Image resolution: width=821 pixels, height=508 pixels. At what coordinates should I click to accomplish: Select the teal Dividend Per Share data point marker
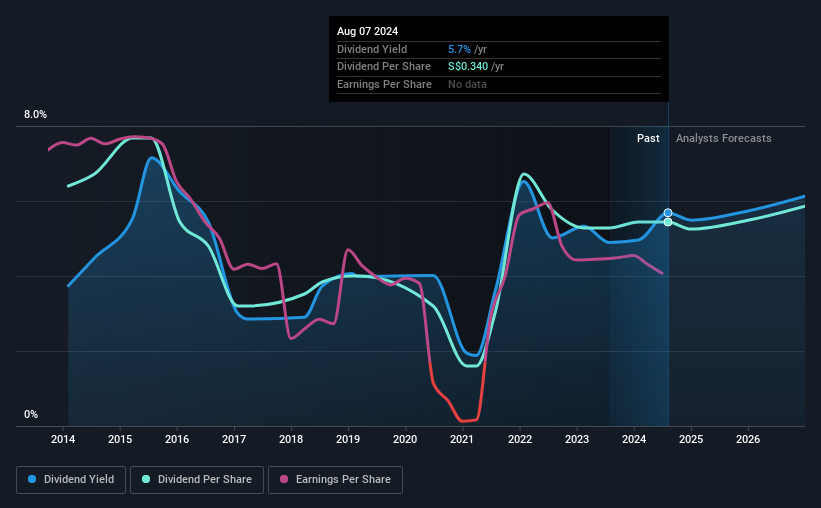(x=668, y=222)
